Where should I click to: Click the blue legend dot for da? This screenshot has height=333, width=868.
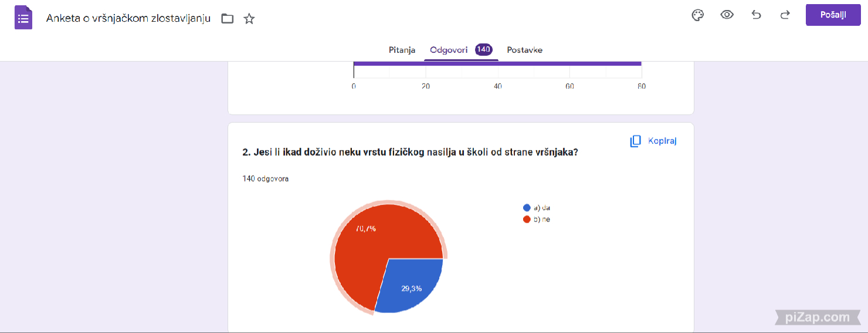coord(527,208)
